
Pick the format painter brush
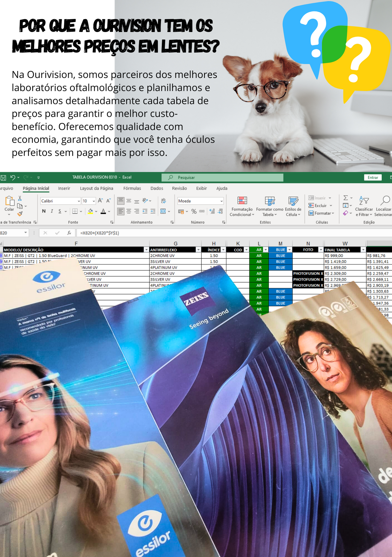pyautogui.click(x=20, y=214)
